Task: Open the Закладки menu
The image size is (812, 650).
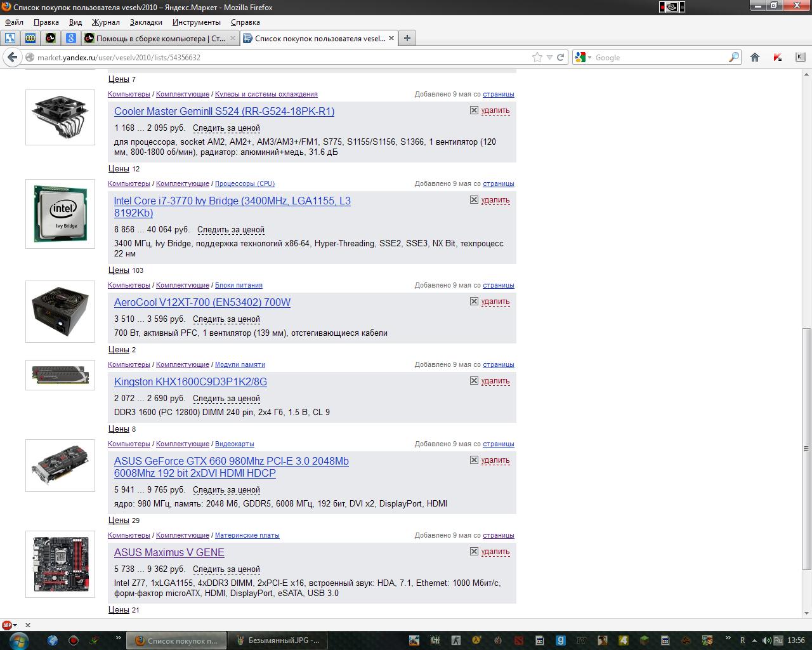Action: point(146,22)
